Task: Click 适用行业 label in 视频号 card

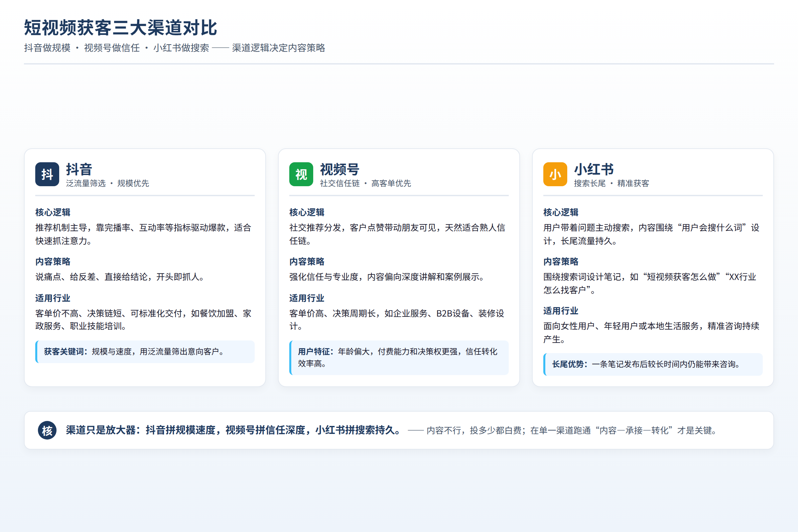Action: [x=307, y=298]
